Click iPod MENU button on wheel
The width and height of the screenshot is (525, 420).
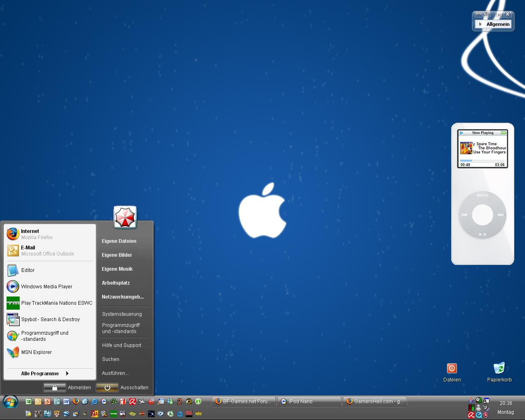point(482,196)
